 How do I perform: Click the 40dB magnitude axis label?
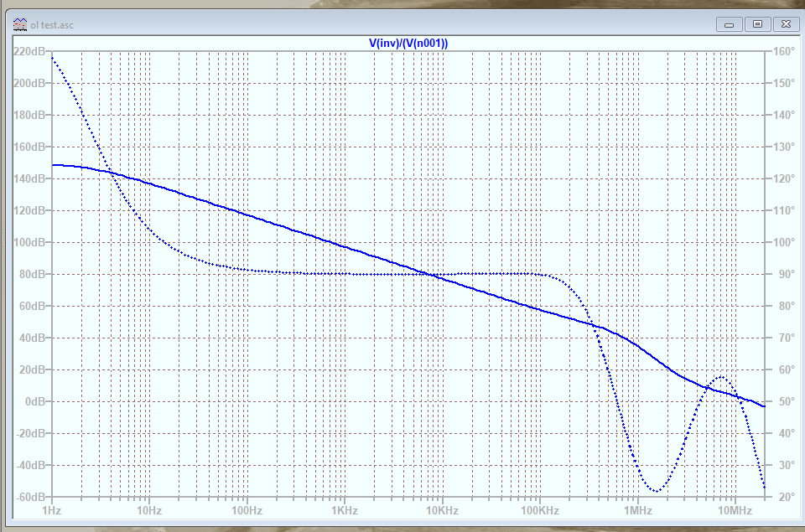pos(33,338)
